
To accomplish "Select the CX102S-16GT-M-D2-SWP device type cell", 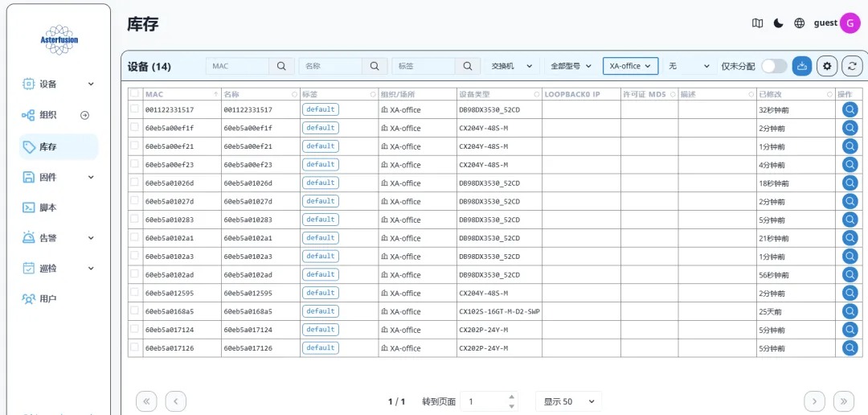I will 499,311.
